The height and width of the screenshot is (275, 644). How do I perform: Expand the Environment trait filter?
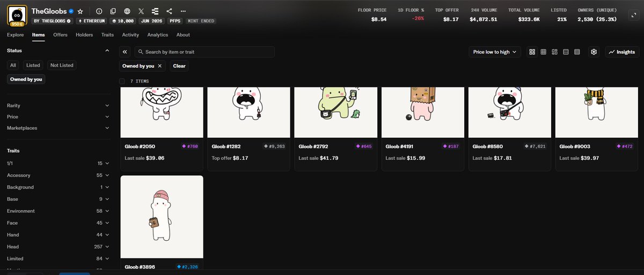point(58,211)
